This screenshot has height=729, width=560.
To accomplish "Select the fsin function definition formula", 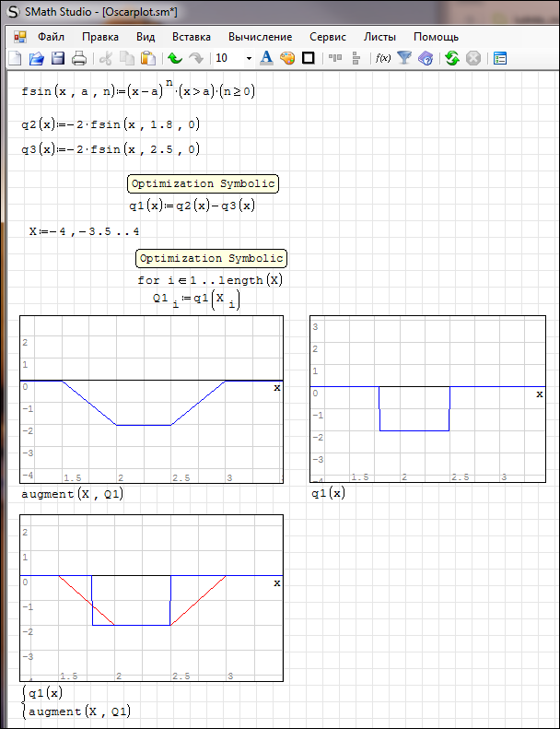I will (x=138, y=91).
